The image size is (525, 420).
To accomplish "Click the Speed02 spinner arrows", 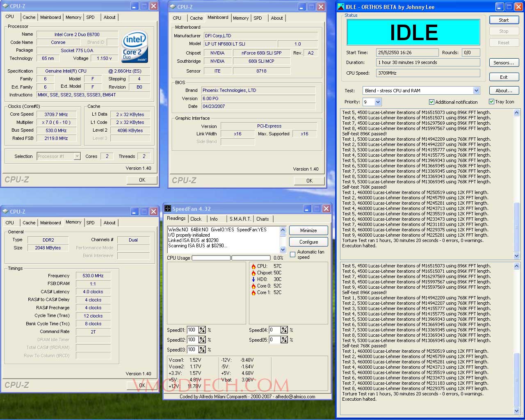I will click(202, 340).
